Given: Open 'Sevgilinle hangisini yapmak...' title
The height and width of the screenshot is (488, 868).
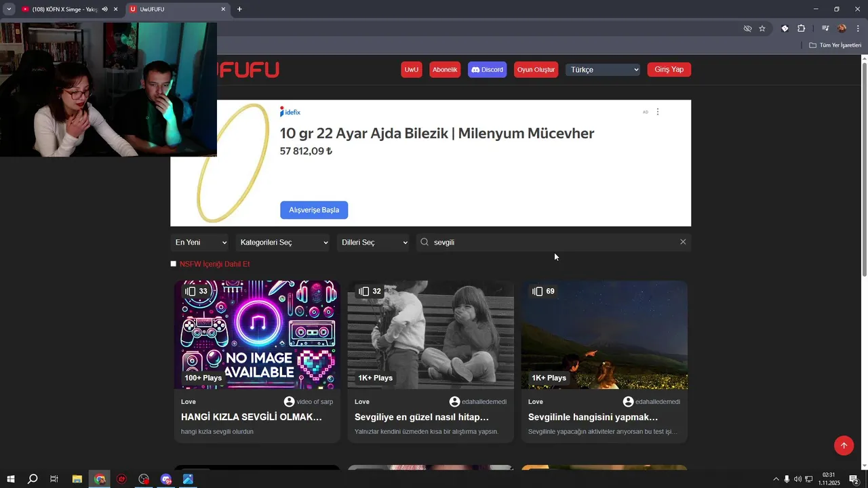Looking at the screenshot, I should coord(593,417).
